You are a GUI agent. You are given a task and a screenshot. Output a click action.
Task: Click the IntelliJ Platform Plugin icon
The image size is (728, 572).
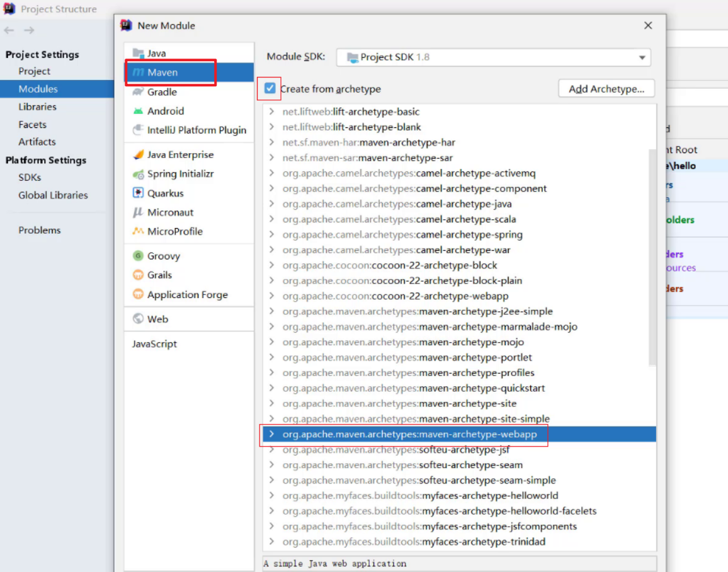click(x=138, y=130)
